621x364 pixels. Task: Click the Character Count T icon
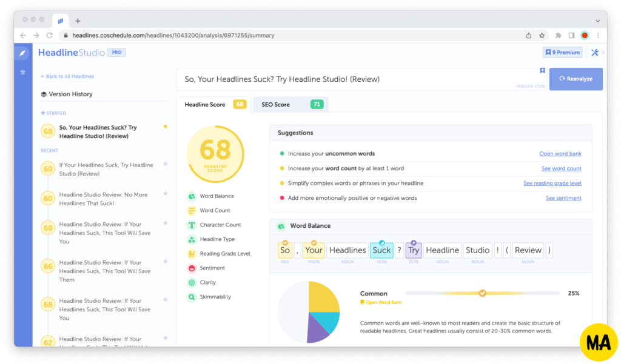coord(192,225)
